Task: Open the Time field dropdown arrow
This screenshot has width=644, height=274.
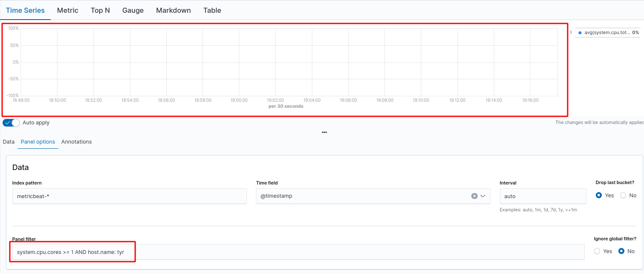Action: (x=483, y=196)
